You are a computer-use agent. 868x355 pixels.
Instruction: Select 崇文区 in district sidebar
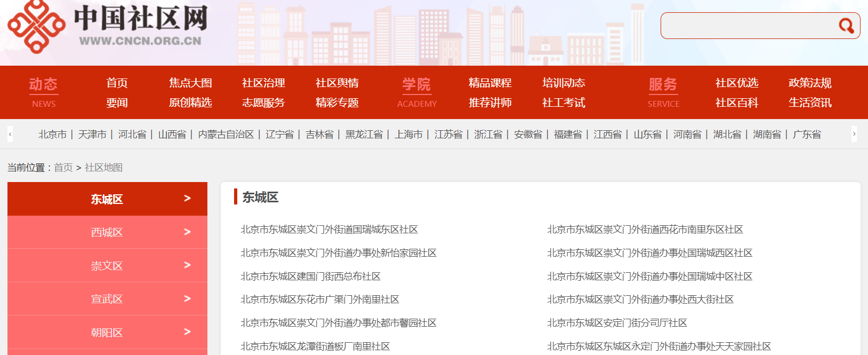(107, 265)
